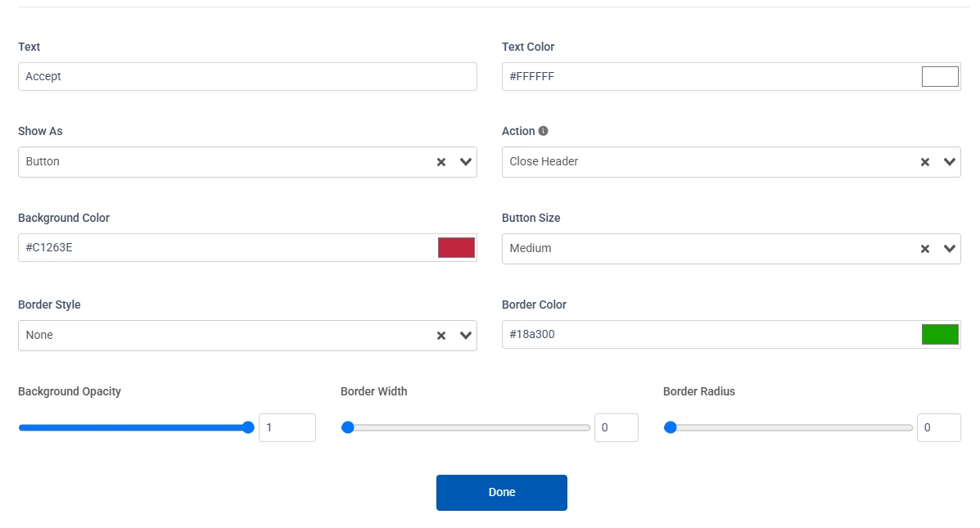980x528 pixels.
Task: Click the green Border Color swatch
Action: tap(939, 334)
